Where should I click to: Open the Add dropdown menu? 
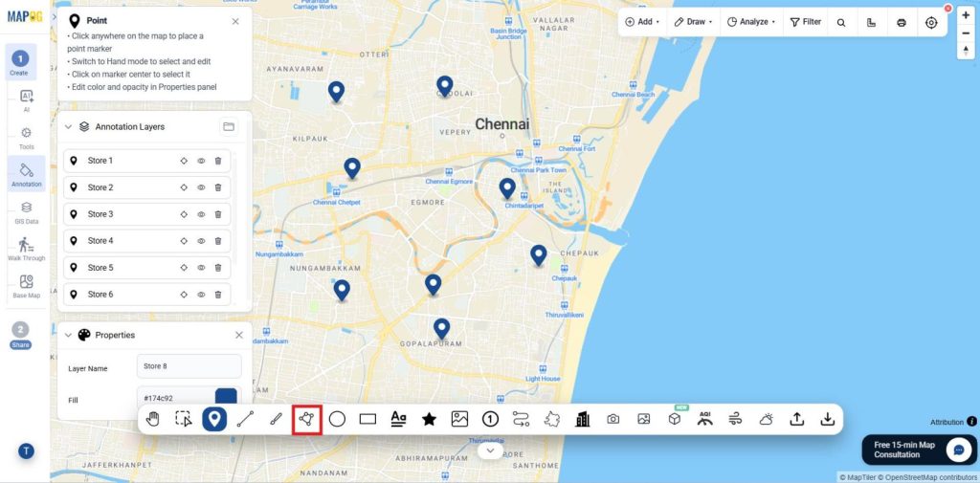(642, 22)
